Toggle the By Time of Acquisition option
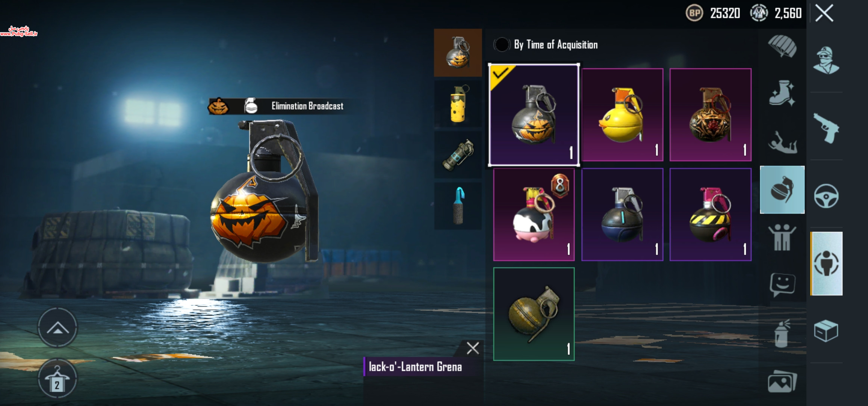Screen dimensions: 868x406 502,45
